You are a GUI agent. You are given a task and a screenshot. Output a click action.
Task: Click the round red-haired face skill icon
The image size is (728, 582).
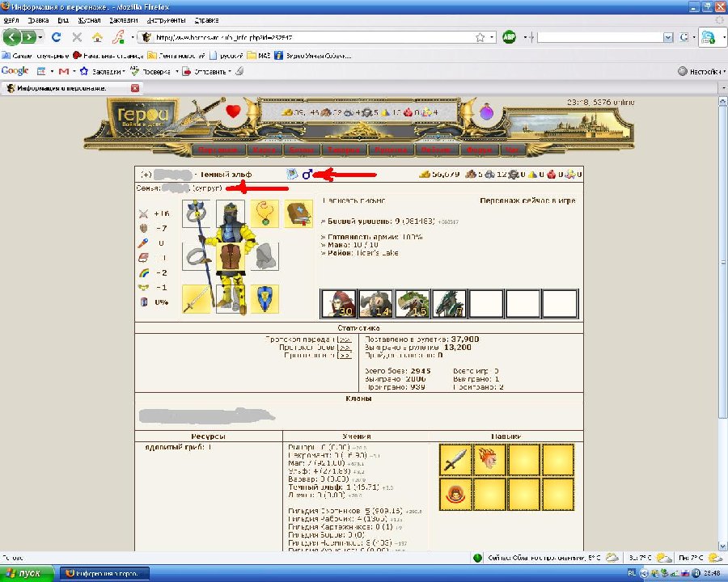[455, 494]
